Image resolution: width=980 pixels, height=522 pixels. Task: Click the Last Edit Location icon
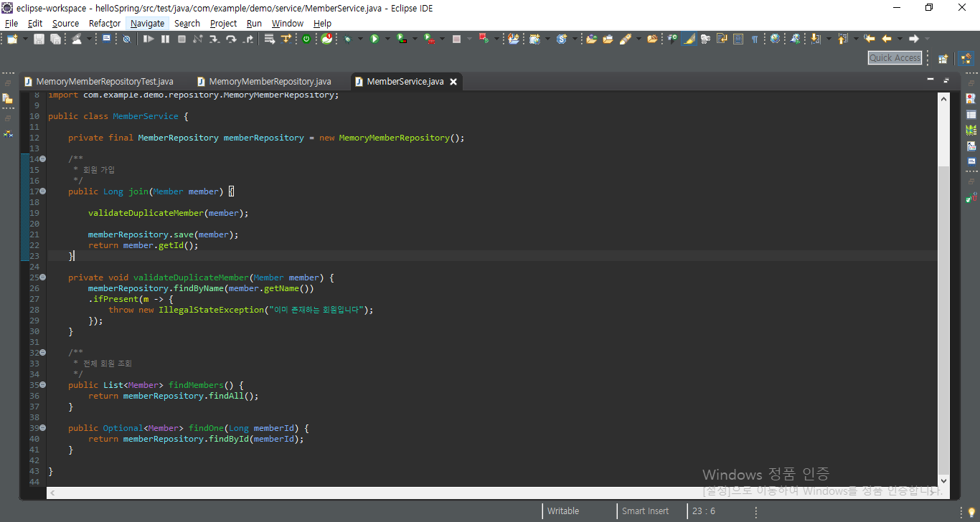click(868, 39)
